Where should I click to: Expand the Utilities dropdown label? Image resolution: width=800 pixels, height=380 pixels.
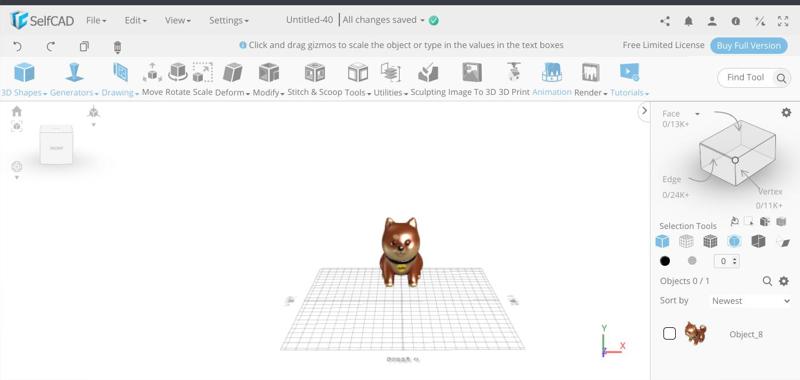391,93
